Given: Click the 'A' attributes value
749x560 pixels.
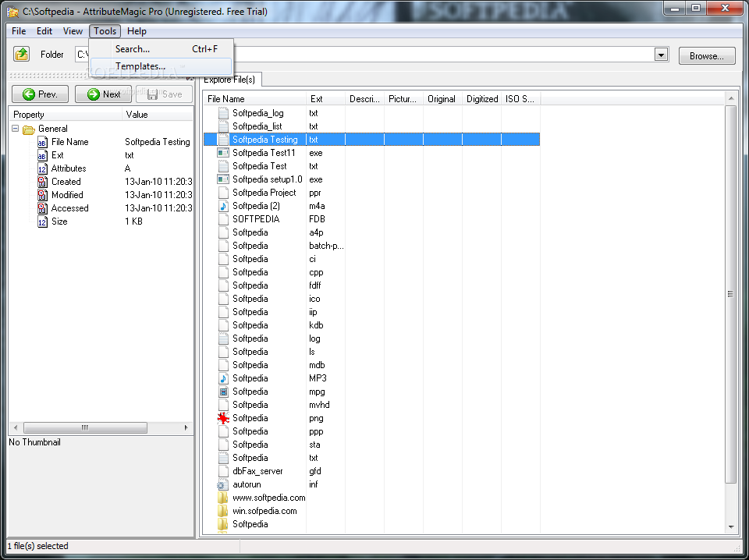Looking at the screenshot, I should coord(127,168).
